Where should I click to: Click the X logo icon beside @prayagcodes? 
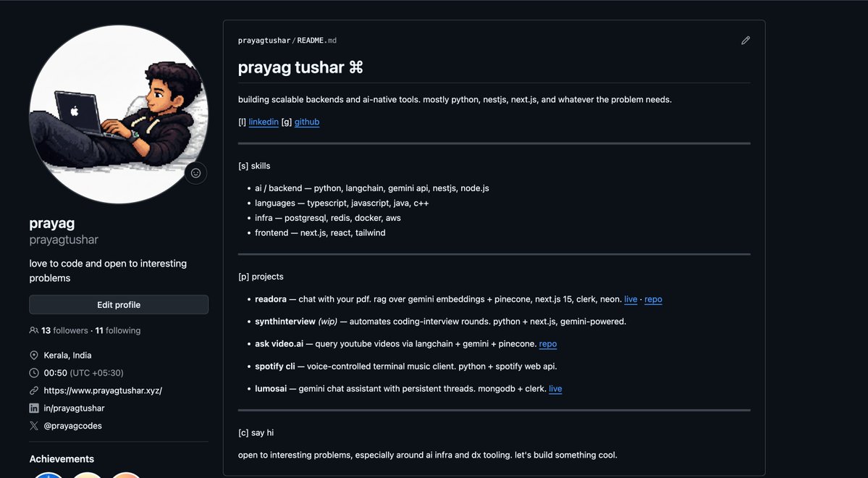34,426
